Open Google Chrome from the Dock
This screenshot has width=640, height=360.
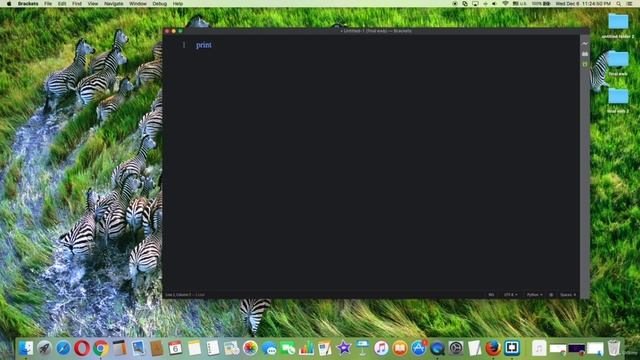101,348
